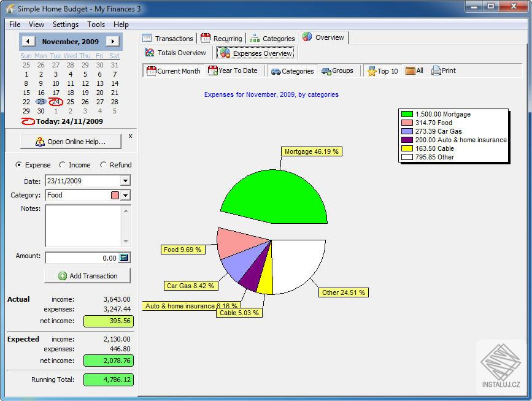Click the Add Transaction button
532x401 pixels.
coord(88,276)
